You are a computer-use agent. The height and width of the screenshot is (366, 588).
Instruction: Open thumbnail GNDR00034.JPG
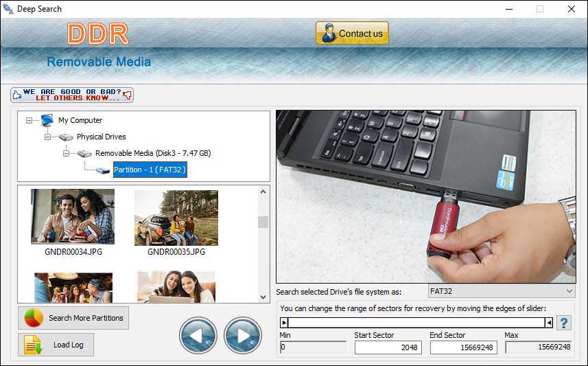pyautogui.click(x=73, y=216)
